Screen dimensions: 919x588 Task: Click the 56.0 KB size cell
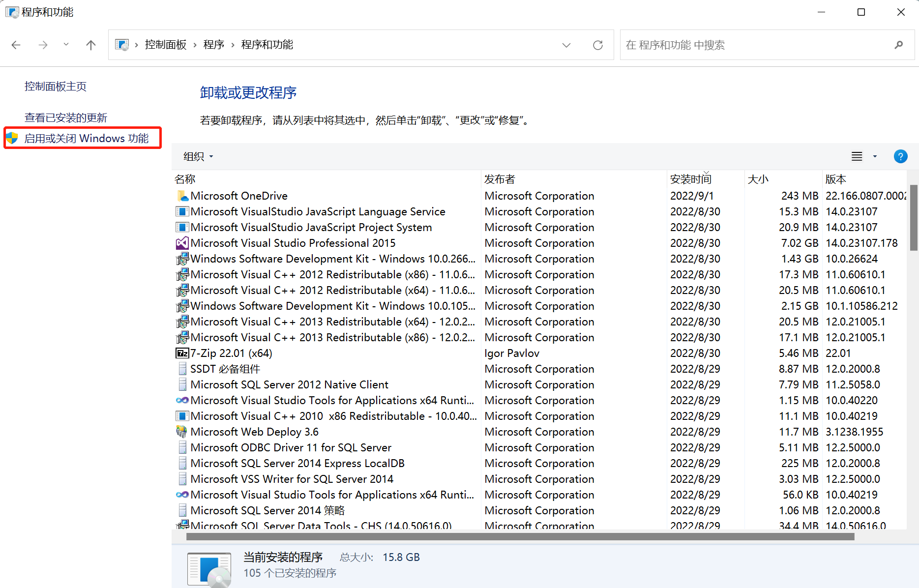[800, 495]
